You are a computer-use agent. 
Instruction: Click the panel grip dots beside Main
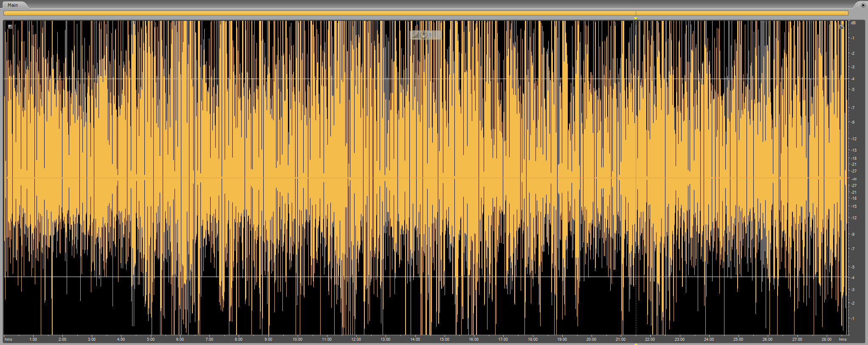5,5
